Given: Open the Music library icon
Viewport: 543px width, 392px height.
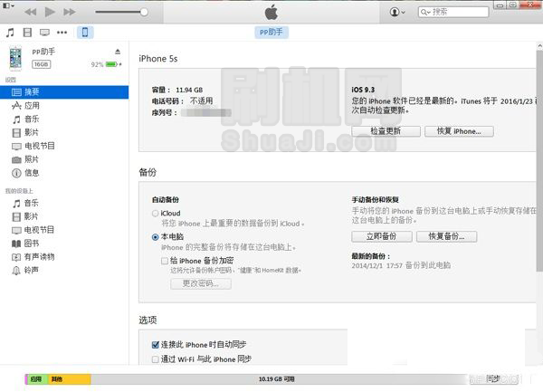Looking at the screenshot, I should click(10, 33).
